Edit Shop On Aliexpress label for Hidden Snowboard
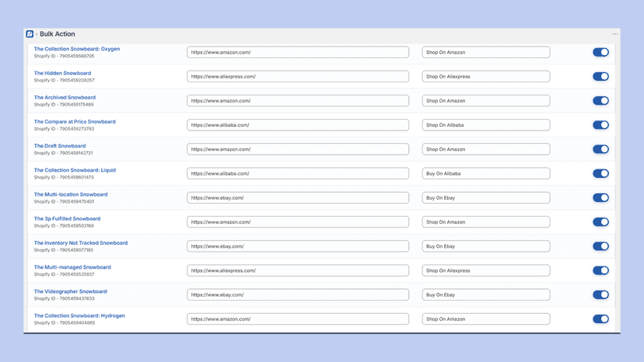The width and height of the screenshot is (644, 362). [486, 76]
